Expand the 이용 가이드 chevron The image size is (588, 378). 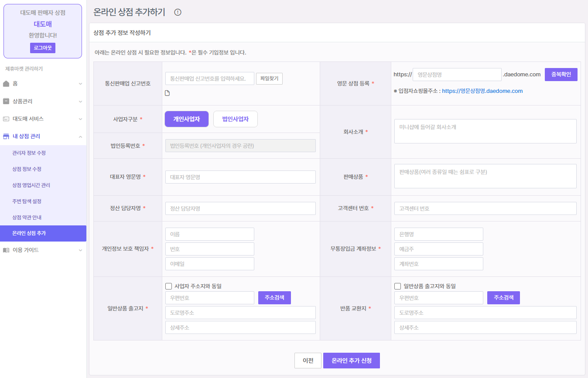(x=80, y=250)
